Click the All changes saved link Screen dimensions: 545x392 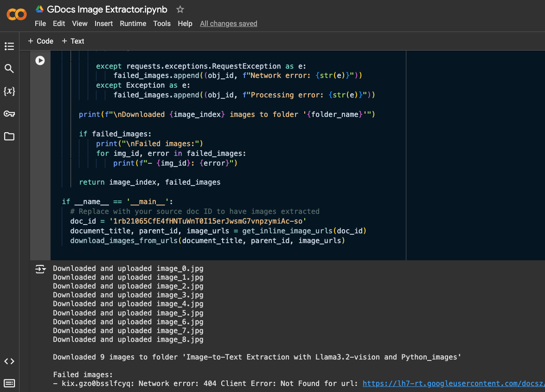(x=228, y=24)
